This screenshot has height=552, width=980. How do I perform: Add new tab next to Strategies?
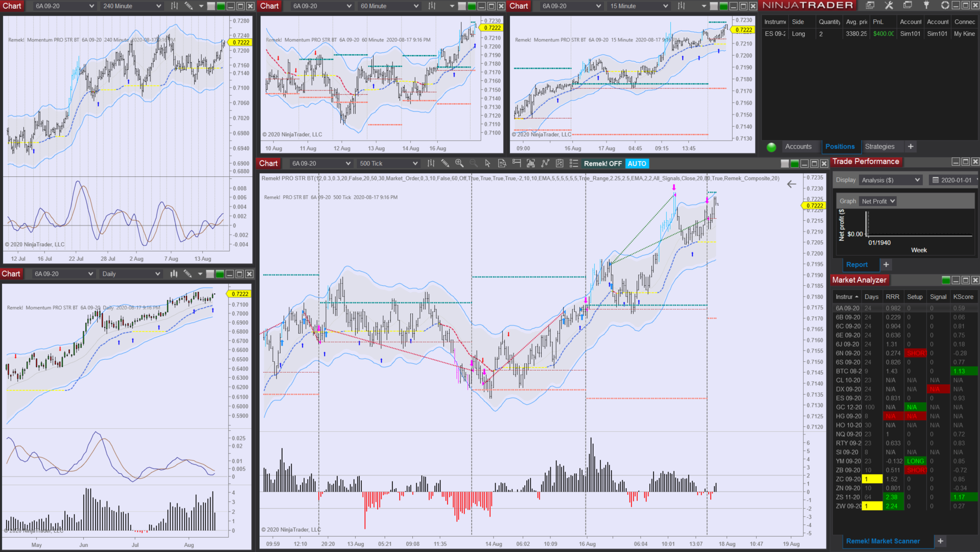pyautogui.click(x=911, y=147)
